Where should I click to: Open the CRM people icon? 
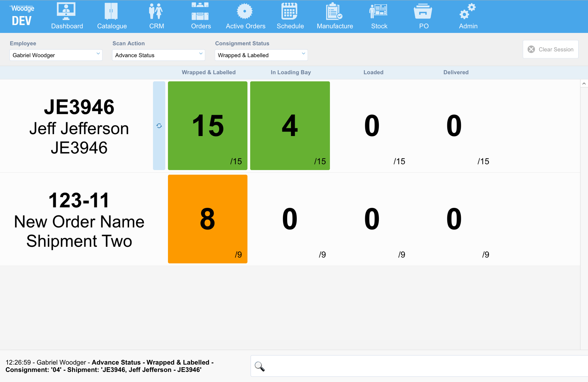[x=156, y=11]
